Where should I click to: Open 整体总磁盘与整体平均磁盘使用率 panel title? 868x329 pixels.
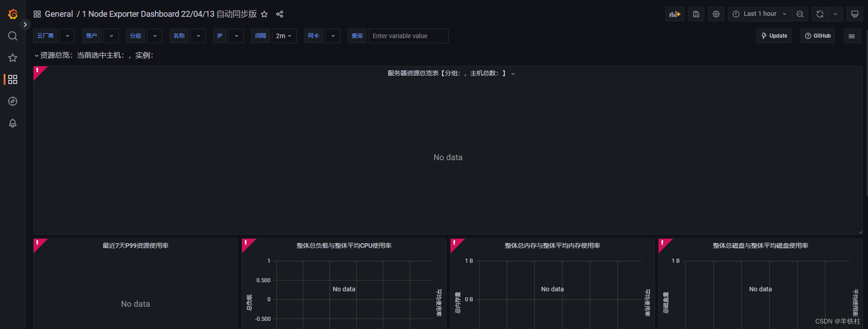761,246
